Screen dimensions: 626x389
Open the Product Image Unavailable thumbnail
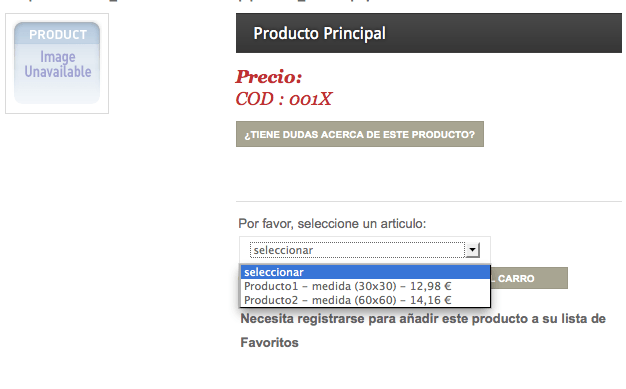[x=57, y=64]
